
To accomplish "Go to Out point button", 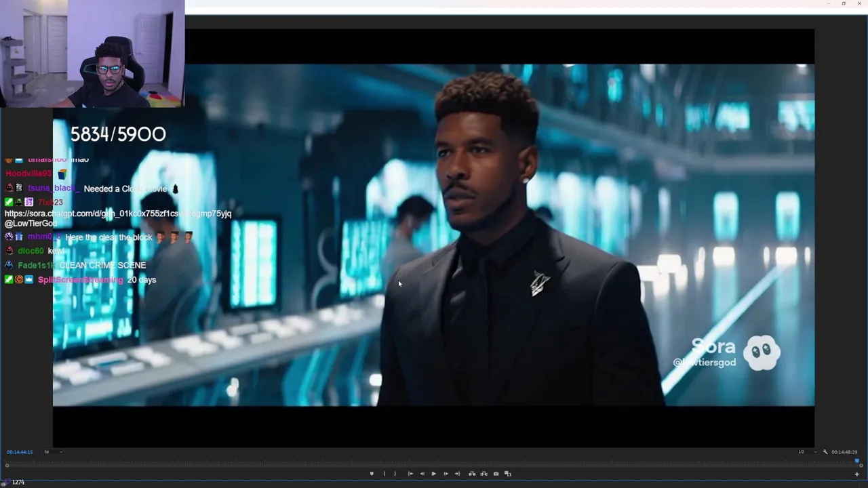I will click(457, 474).
